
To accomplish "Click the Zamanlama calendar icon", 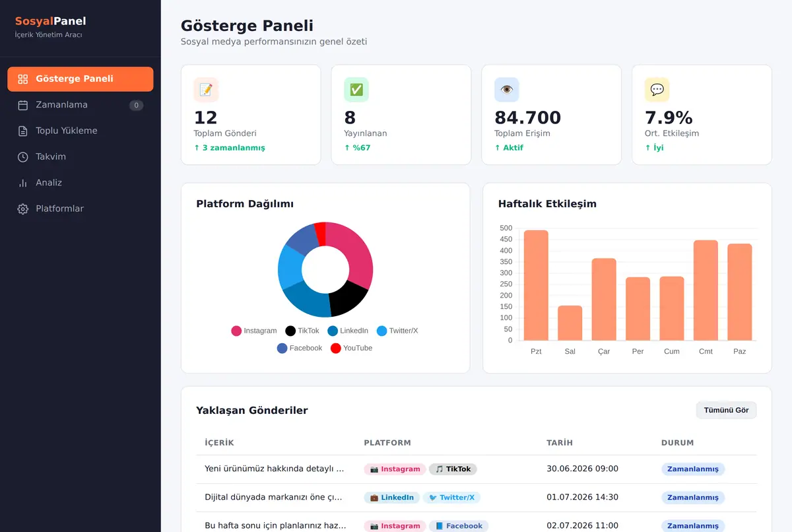I will point(23,105).
